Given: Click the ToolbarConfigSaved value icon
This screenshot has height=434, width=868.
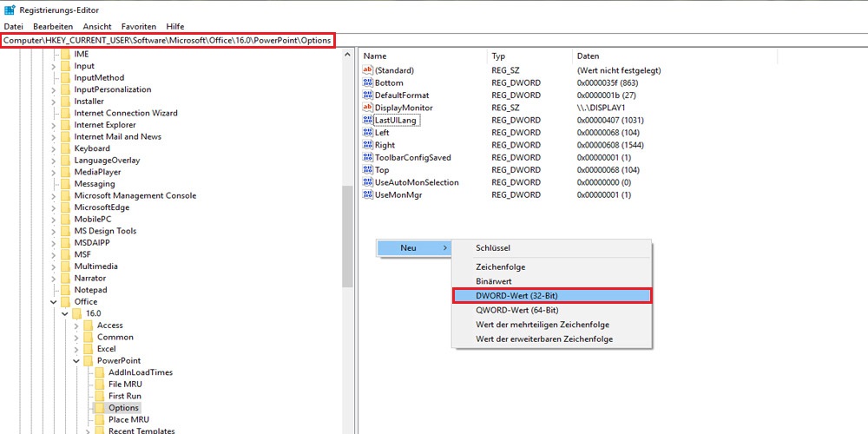Looking at the screenshot, I should (x=368, y=157).
